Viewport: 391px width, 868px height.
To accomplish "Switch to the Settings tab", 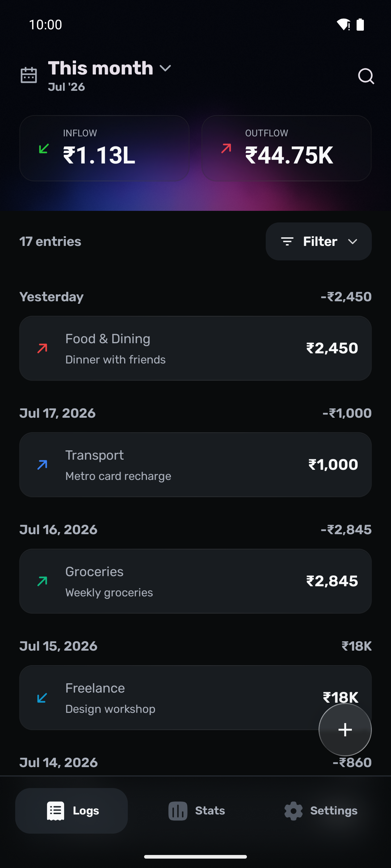I will (321, 811).
